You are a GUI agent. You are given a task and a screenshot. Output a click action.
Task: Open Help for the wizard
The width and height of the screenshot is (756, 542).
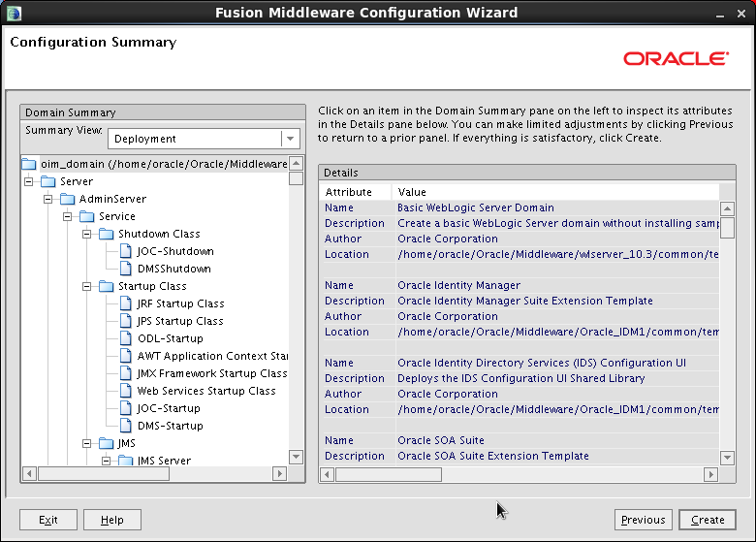click(112, 520)
